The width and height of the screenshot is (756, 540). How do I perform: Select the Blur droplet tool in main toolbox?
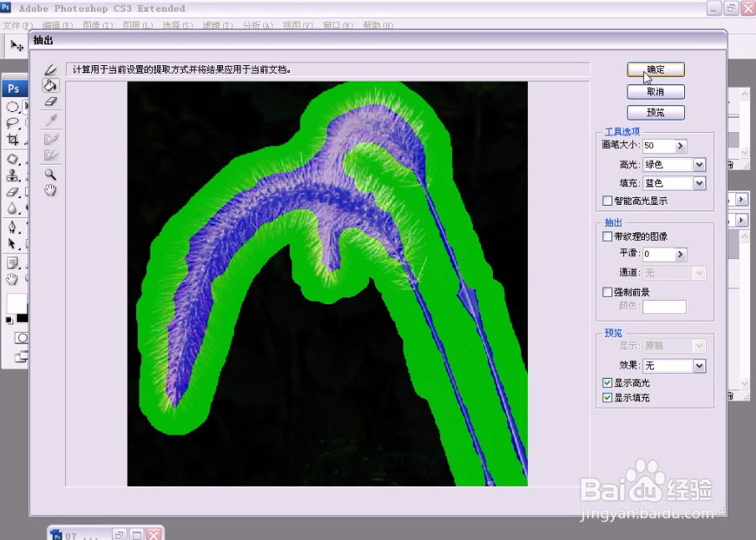click(x=13, y=208)
